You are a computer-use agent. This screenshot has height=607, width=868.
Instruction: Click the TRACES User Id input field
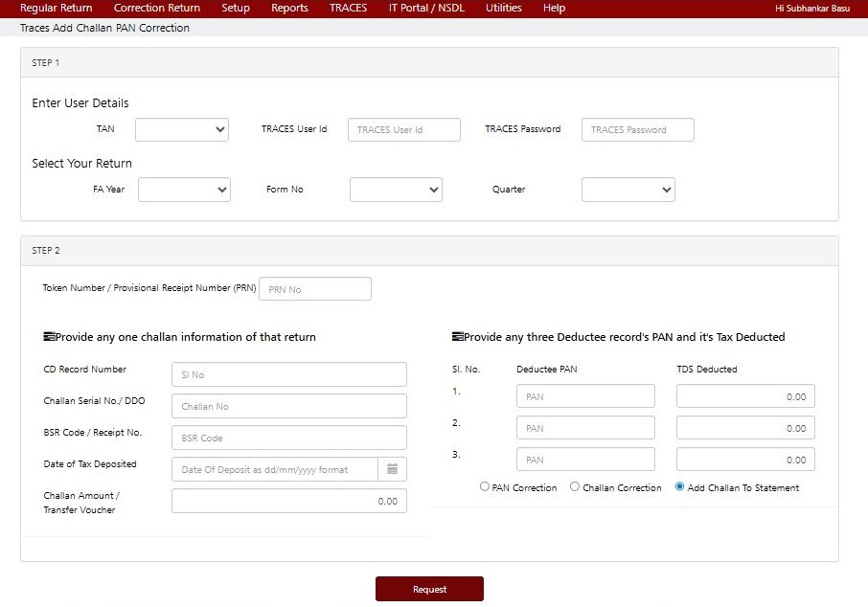click(x=403, y=129)
